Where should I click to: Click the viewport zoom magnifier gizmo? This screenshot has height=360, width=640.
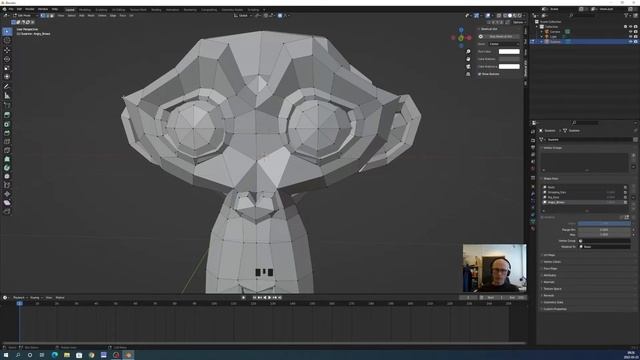coord(468,51)
